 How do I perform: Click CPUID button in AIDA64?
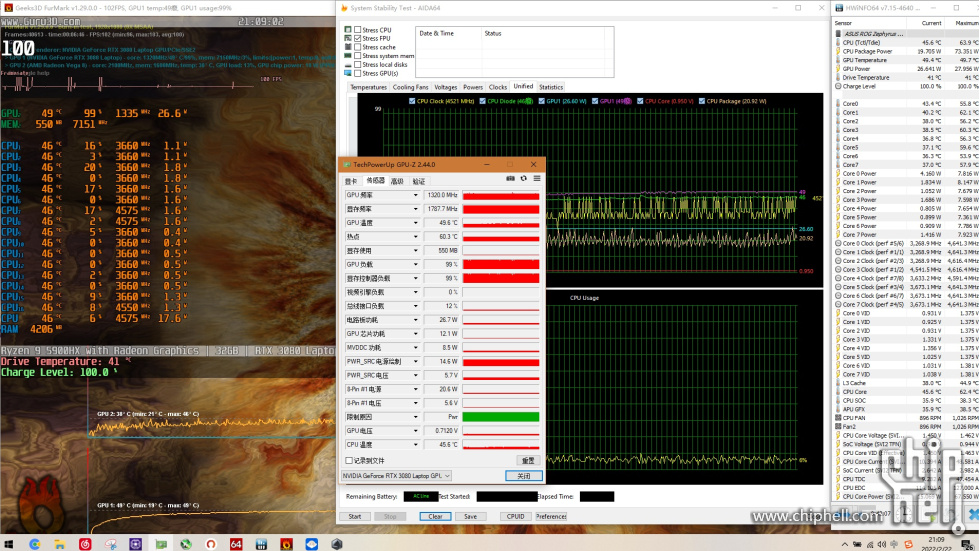[515, 517]
